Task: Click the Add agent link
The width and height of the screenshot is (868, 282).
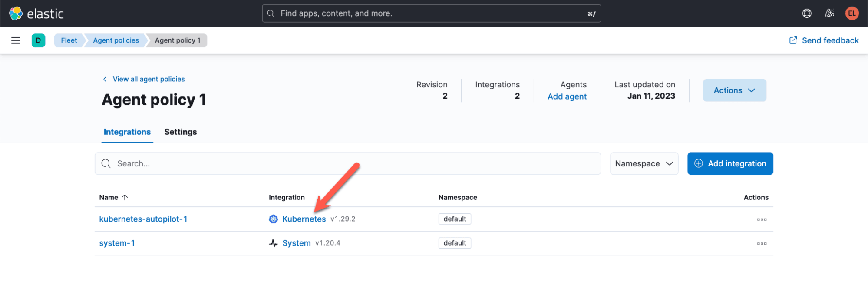Action: tap(567, 96)
